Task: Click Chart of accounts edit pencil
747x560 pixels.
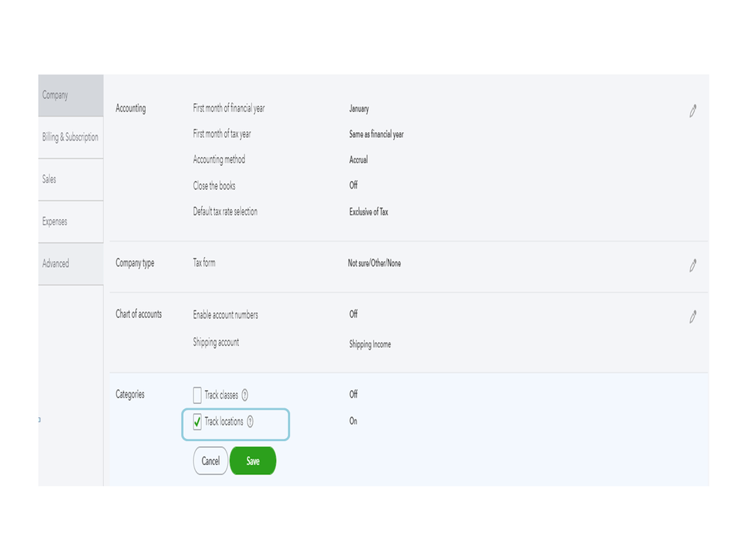Action: click(692, 317)
